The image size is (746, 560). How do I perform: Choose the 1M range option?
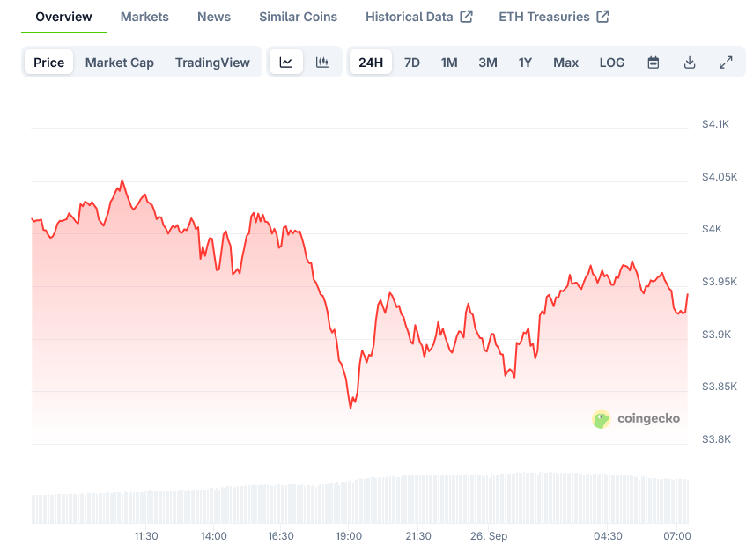[449, 63]
